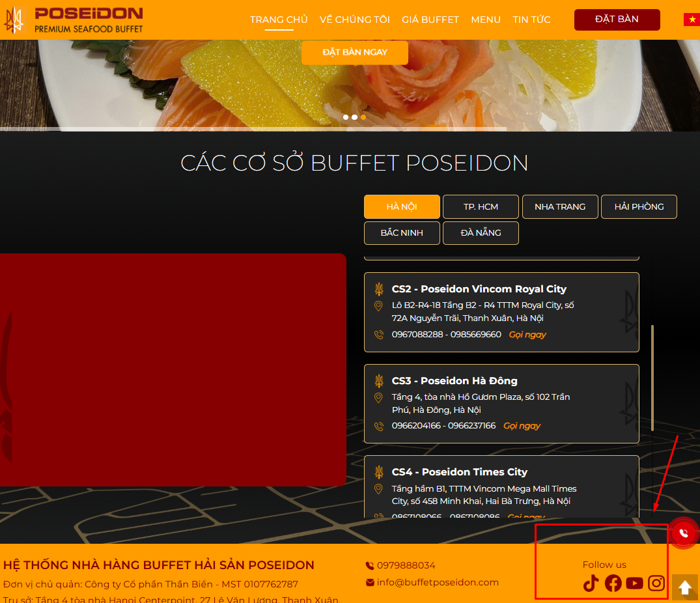Click the scroll-to-top arrow icon
This screenshot has width=700, height=603.
point(685,587)
